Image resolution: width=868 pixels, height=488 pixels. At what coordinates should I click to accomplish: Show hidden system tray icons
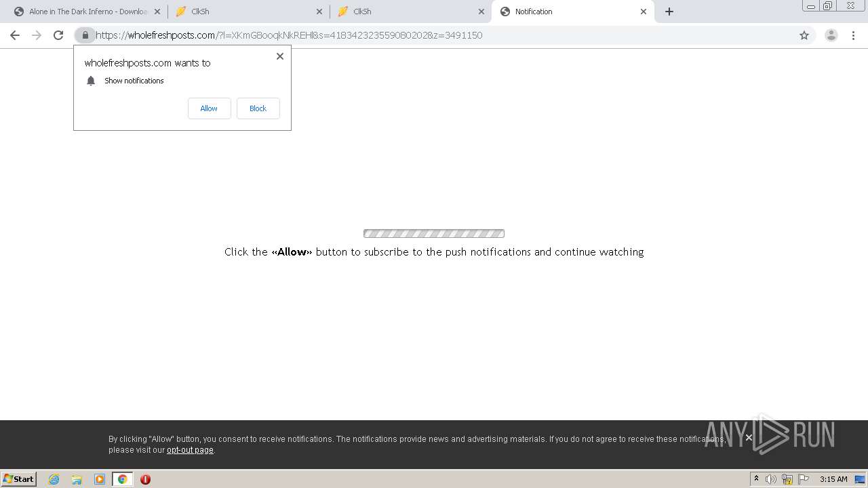(756, 479)
